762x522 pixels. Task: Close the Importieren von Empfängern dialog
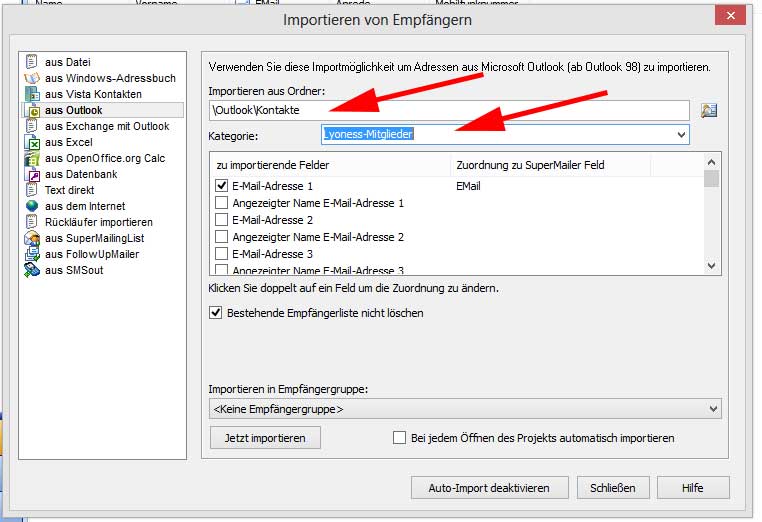(730, 16)
